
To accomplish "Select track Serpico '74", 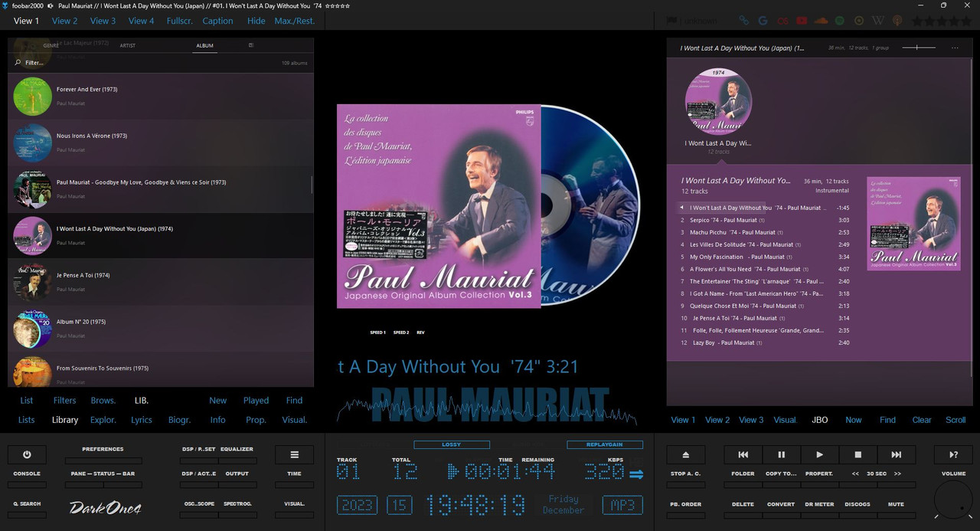I will (x=764, y=220).
